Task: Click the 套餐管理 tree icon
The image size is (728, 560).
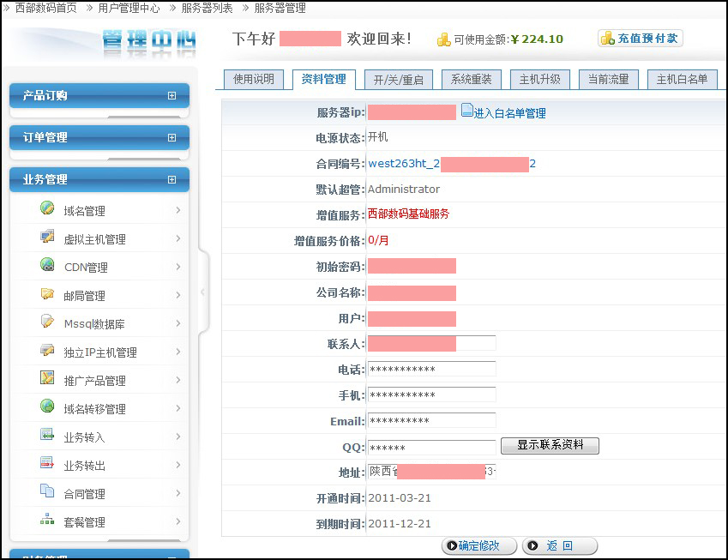Action: [x=47, y=521]
